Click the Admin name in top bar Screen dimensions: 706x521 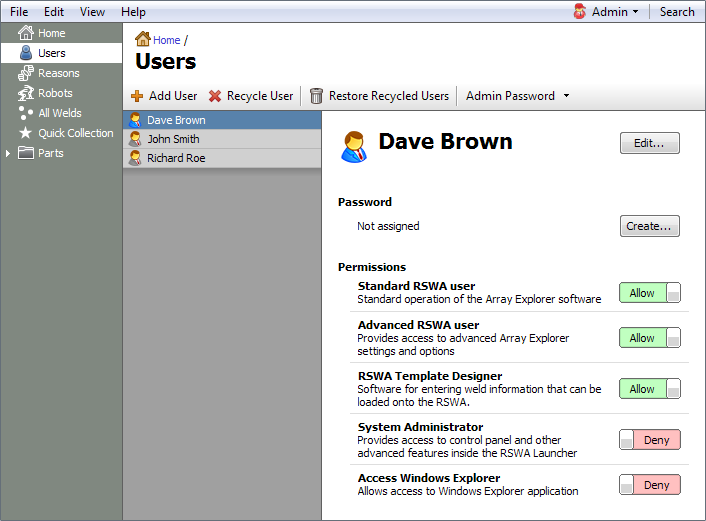610,12
